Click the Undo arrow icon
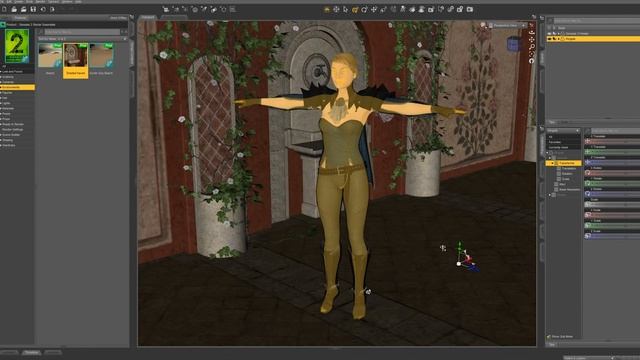 [x=43, y=9]
